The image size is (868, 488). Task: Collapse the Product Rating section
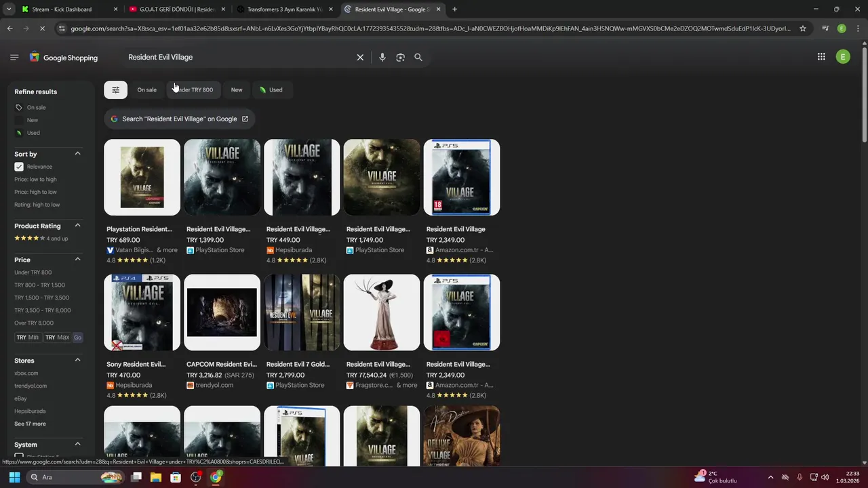(77, 226)
